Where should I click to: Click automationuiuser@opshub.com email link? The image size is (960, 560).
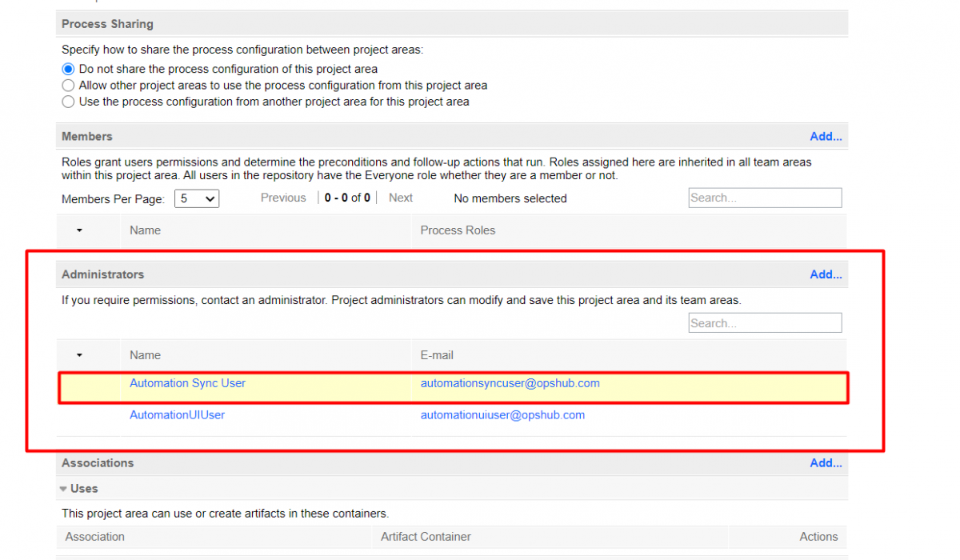502,415
